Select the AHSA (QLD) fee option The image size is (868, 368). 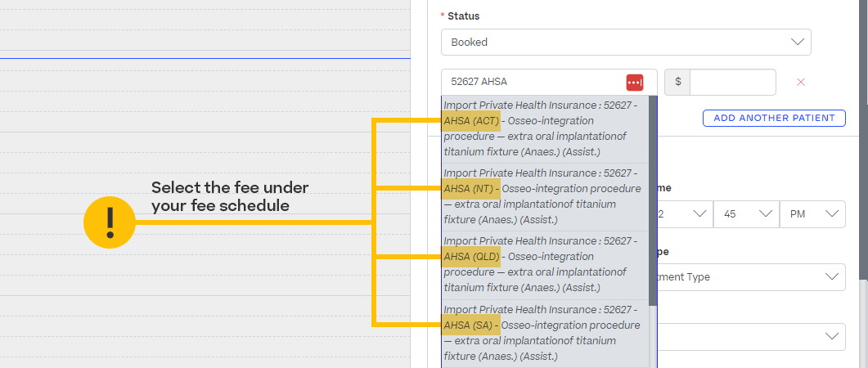(x=546, y=265)
